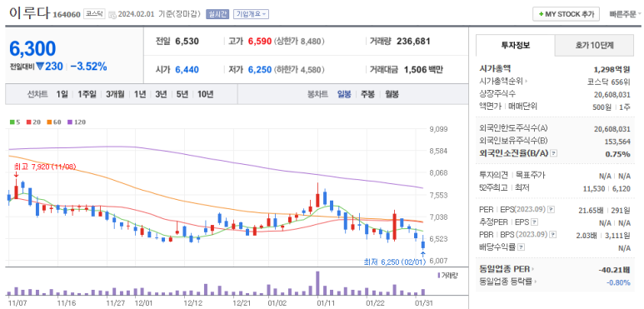Click the stock code 164060
The width and height of the screenshot is (644, 309).
(67, 15)
